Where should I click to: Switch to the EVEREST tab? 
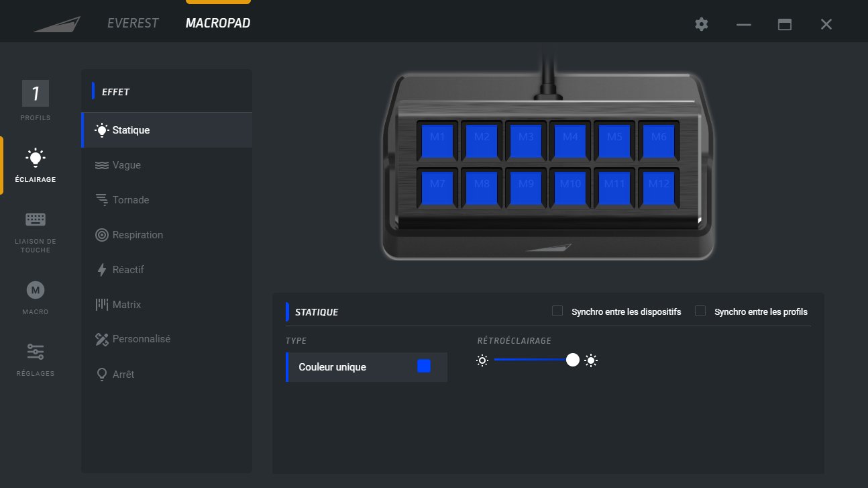[132, 22]
